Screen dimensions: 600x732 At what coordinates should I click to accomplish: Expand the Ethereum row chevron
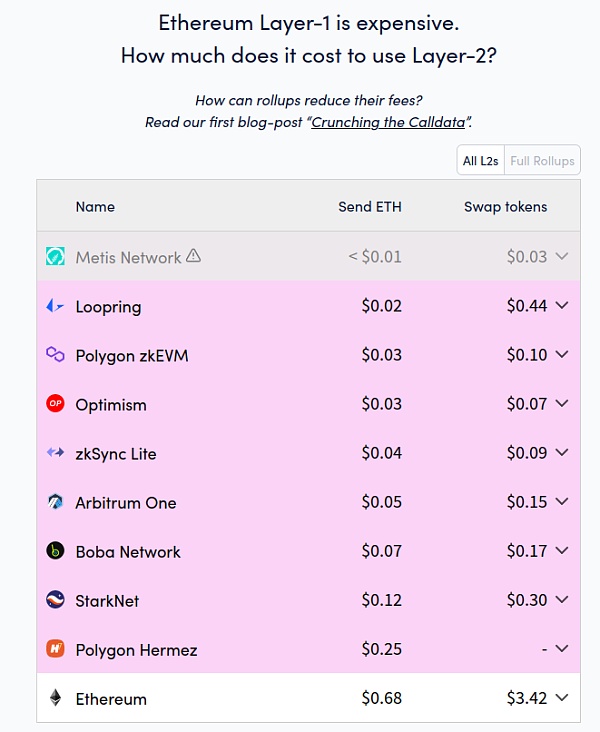561,698
